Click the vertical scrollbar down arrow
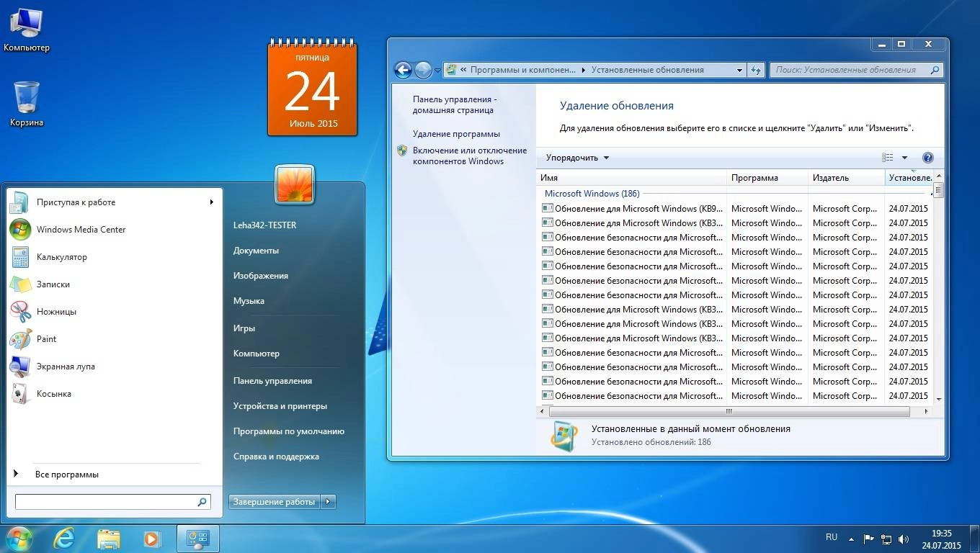 (939, 399)
